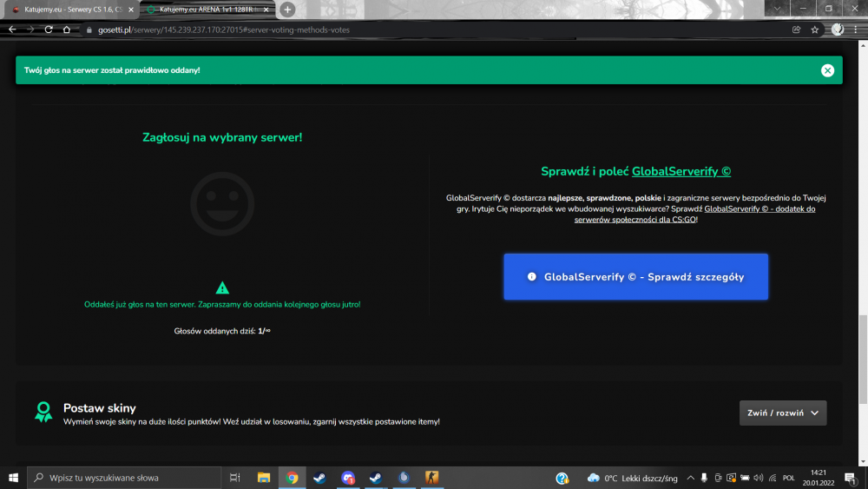Show hidden system tray icons

coord(690,478)
